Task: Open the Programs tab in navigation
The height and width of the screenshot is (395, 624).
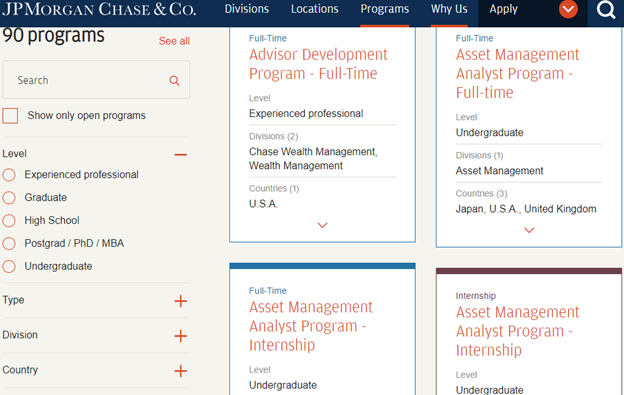Action: pos(384,9)
